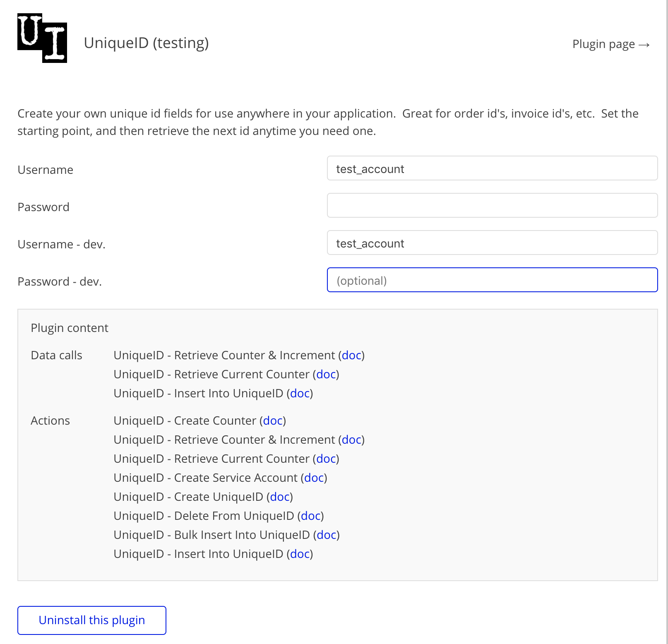Screen dimensions: 668x644
Task: Open doc link for Create Counter action
Action: tap(273, 421)
